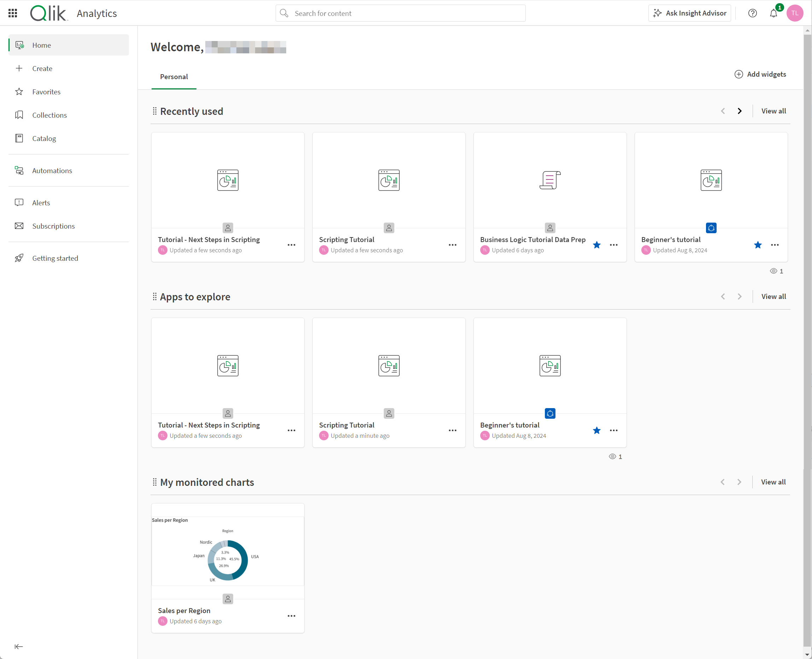
Task: Open Getting Started section
Action: click(55, 258)
